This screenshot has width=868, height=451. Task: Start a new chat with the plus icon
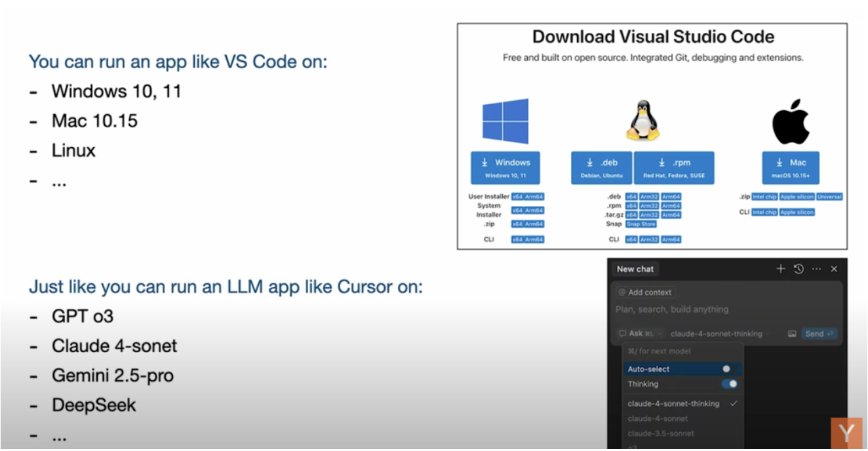tap(780, 269)
